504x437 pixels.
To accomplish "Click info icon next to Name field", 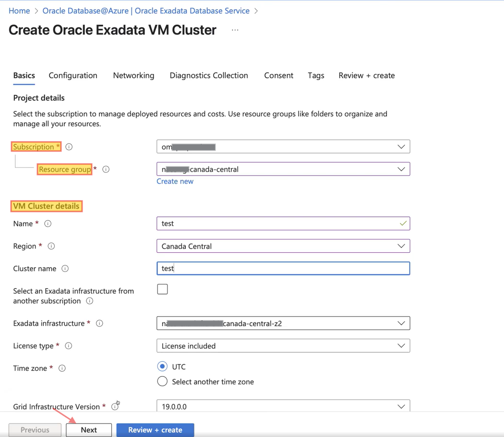I will pyautogui.click(x=48, y=224).
